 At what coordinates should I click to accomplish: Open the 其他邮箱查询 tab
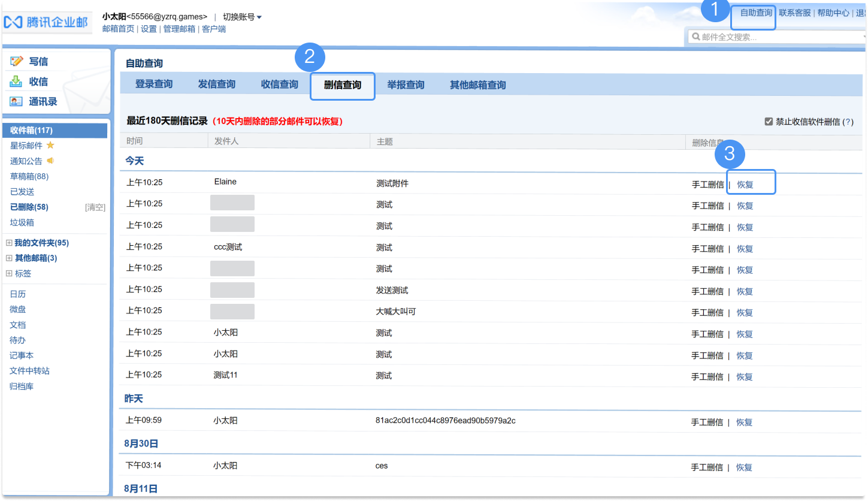coord(478,85)
